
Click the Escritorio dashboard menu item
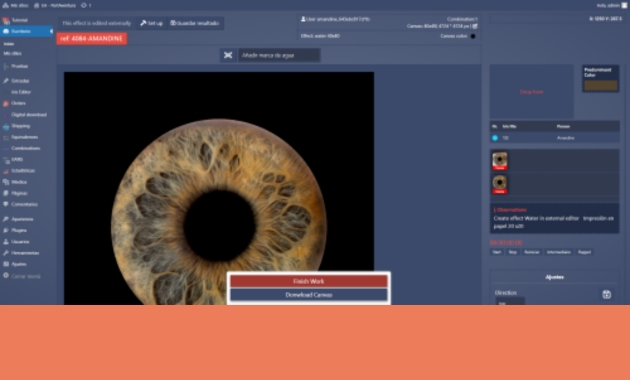[26, 31]
